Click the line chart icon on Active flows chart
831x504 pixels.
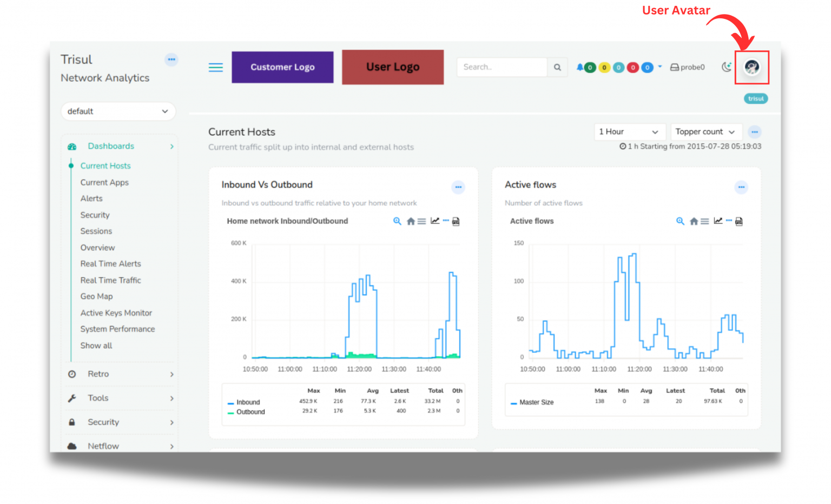click(718, 221)
